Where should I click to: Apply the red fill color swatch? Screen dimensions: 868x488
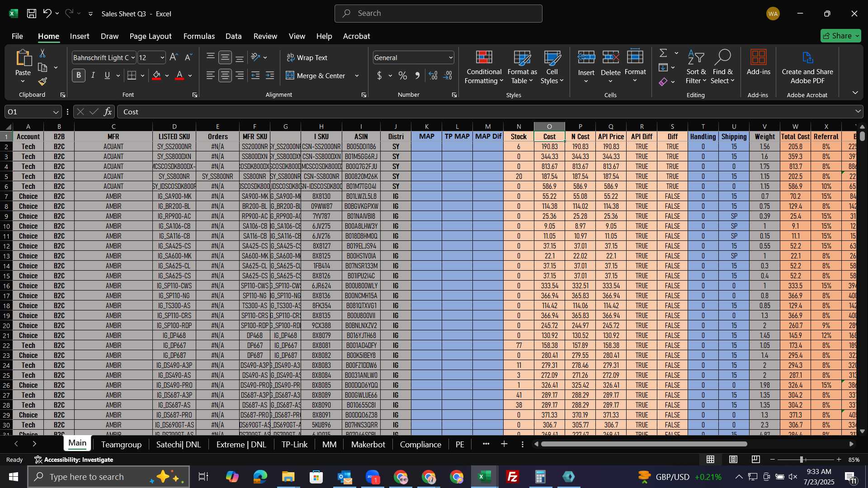(156, 75)
